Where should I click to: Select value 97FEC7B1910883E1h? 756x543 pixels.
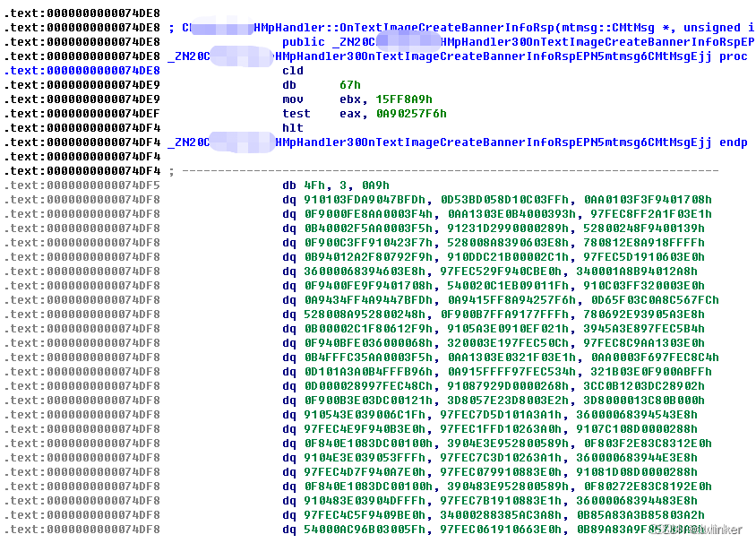tap(501, 501)
